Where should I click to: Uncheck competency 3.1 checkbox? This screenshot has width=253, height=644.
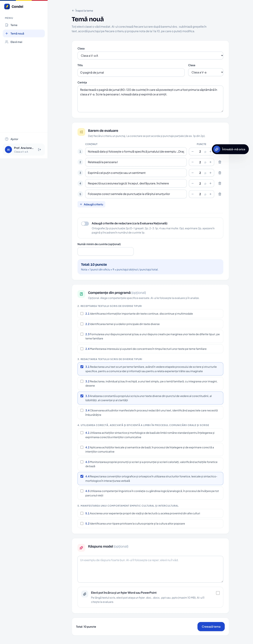click(82, 367)
